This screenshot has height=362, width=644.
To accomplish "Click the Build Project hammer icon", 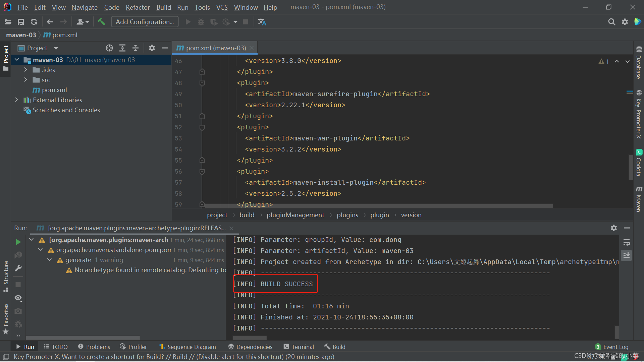I will [x=101, y=22].
